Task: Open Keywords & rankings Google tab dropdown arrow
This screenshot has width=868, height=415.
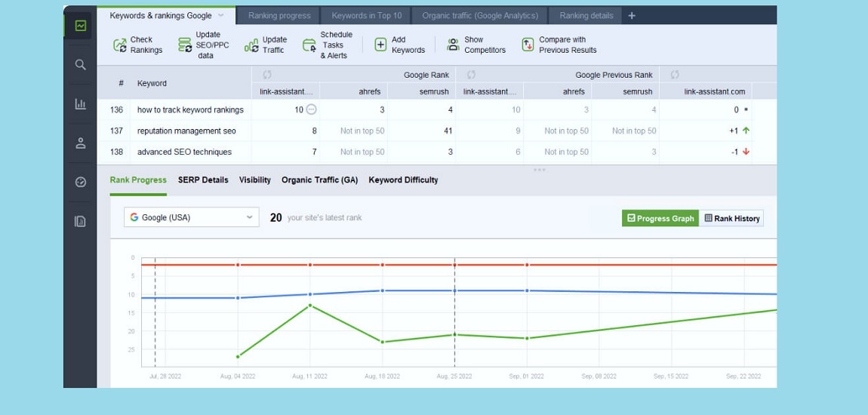Action: point(221,16)
